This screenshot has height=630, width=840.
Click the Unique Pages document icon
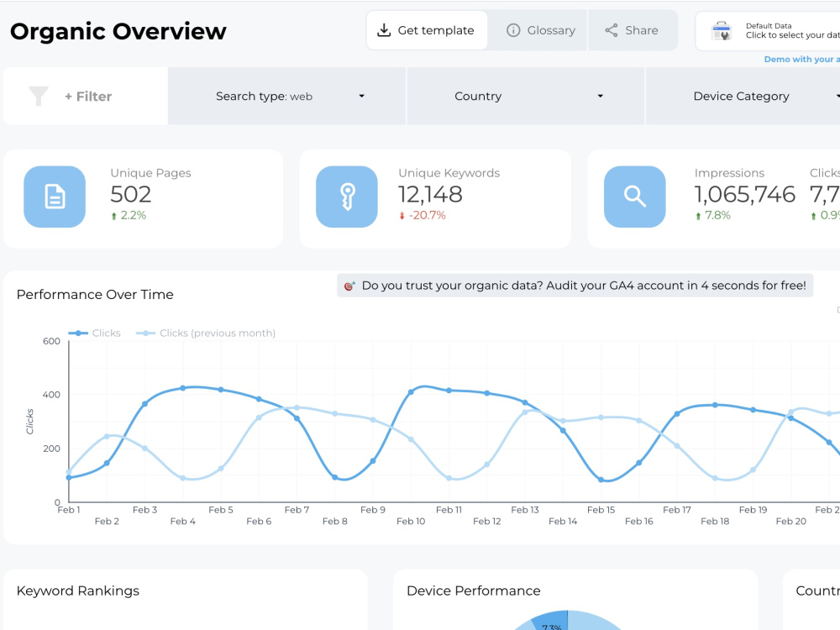pos(54,197)
